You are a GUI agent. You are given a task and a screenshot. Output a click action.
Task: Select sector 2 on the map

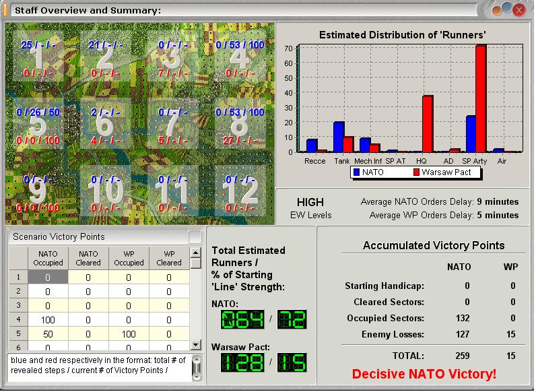pos(105,57)
